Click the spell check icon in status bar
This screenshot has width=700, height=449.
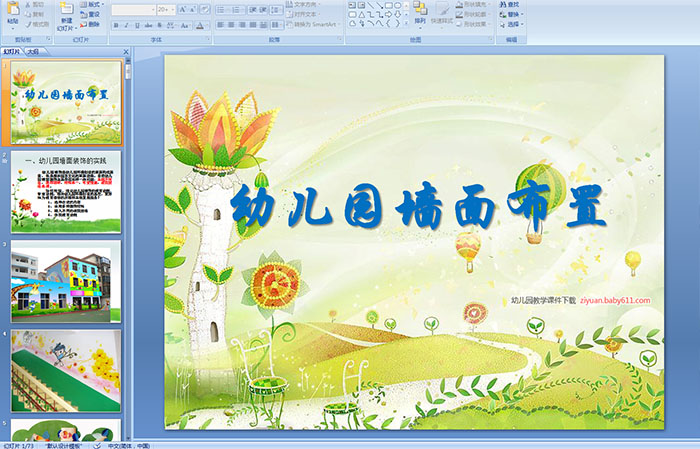[x=97, y=445]
